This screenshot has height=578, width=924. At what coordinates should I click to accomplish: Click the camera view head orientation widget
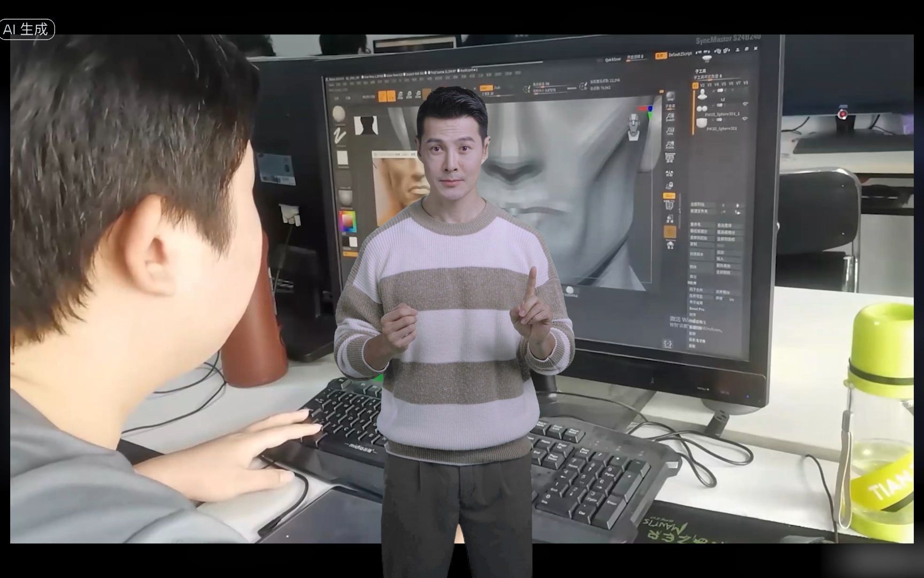click(633, 127)
